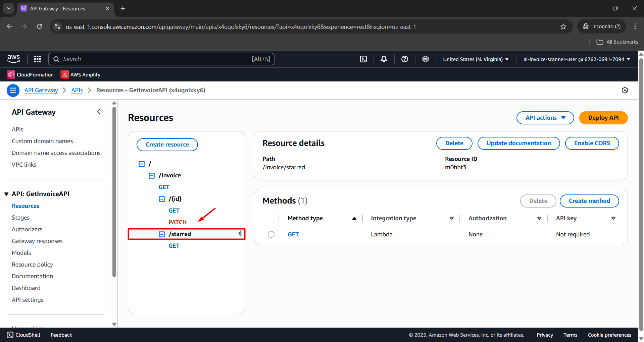Open the CloudFormation favorites shortcut
The height and width of the screenshot is (342, 644).
(x=30, y=74)
